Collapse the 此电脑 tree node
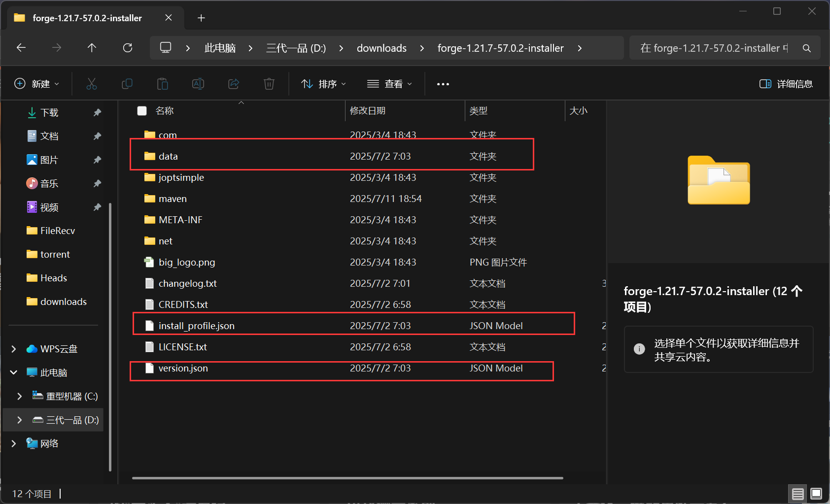Image resolution: width=830 pixels, height=504 pixels. tap(14, 372)
